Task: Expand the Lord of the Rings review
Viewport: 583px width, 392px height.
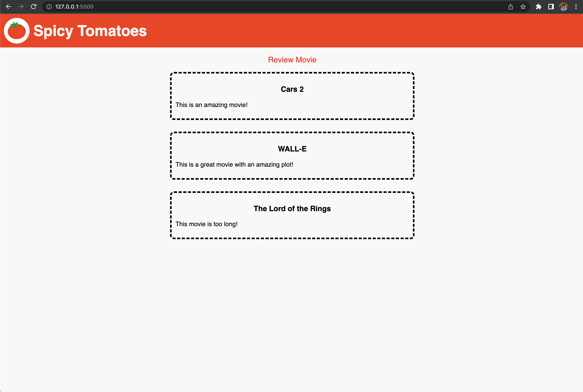Action: point(291,208)
